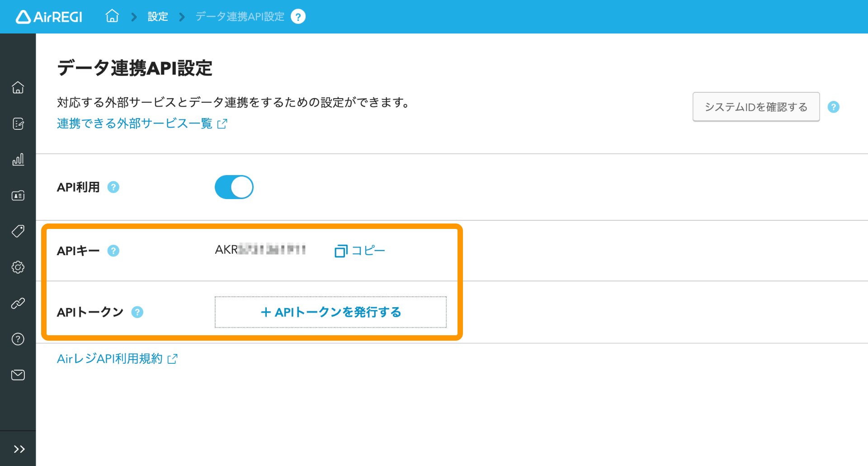The width and height of the screenshot is (868, 466).
Task: Open the help icon beside the breadcrumb title
Action: [x=298, y=17]
